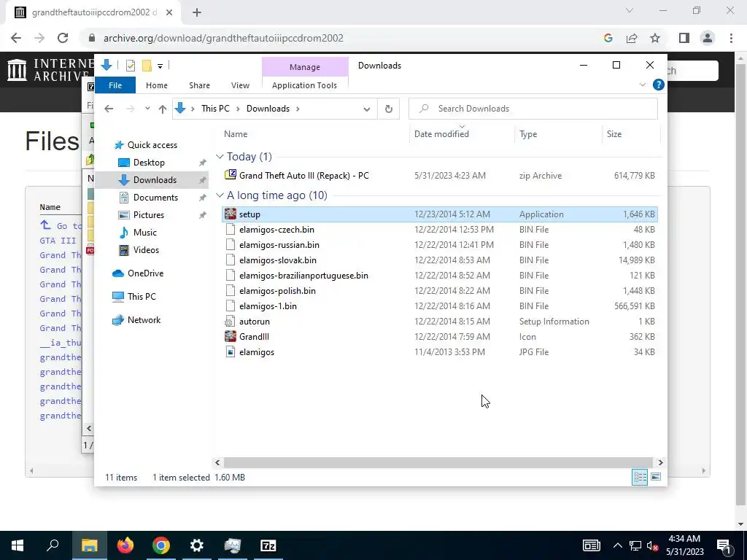Open Music in navigation pane
Viewport: 747px width, 560px height.
point(145,233)
